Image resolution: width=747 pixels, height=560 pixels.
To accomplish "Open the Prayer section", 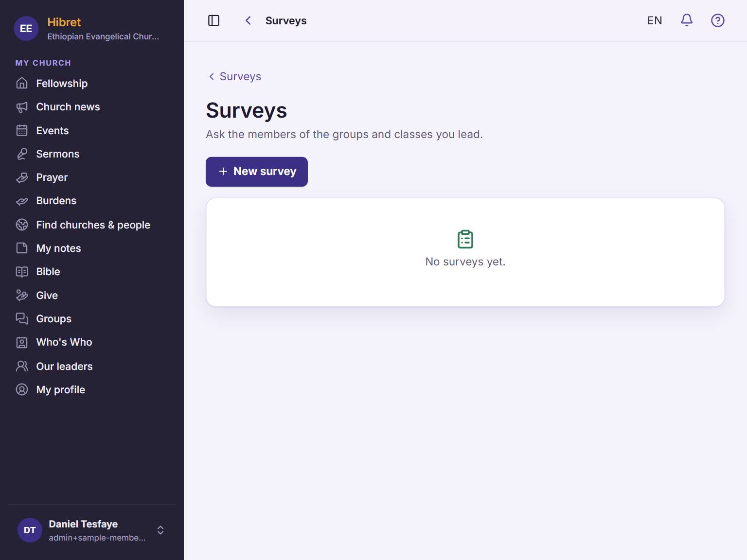I will coord(92,177).
